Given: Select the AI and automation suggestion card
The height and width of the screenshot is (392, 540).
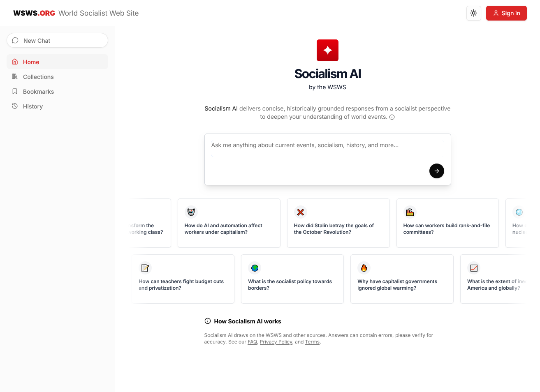Looking at the screenshot, I should click(x=229, y=223).
